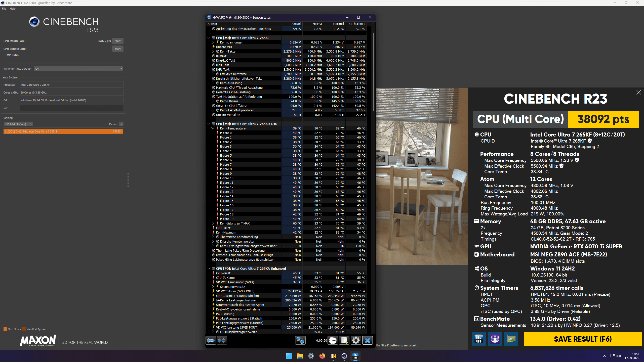Open HWiNFO remote network monitoring icon
This screenshot has width=644, height=362.
click(300, 340)
